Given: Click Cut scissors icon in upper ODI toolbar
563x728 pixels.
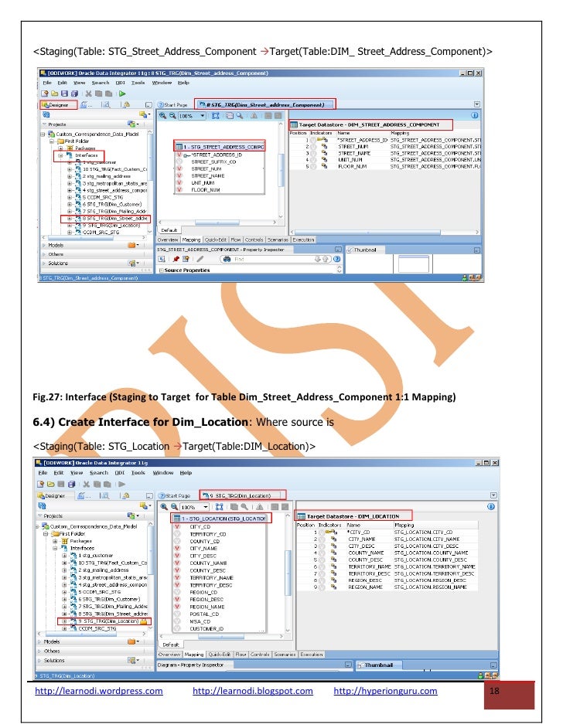Looking at the screenshot, I should 88,94.
